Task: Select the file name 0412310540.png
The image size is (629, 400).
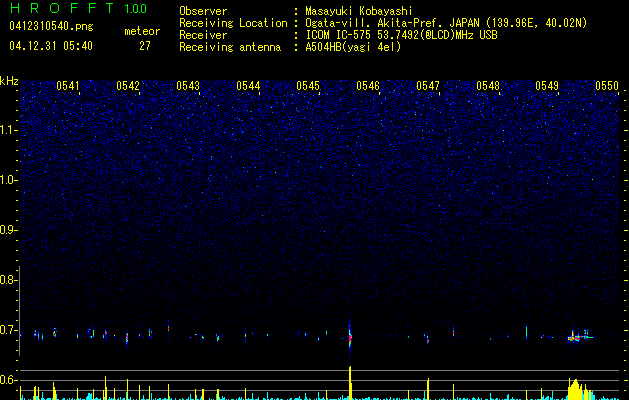Action: pyautogui.click(x=51, y=26)
